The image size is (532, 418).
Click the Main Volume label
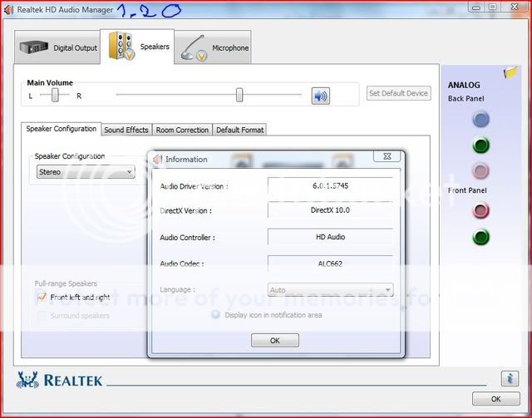(50, 83)
